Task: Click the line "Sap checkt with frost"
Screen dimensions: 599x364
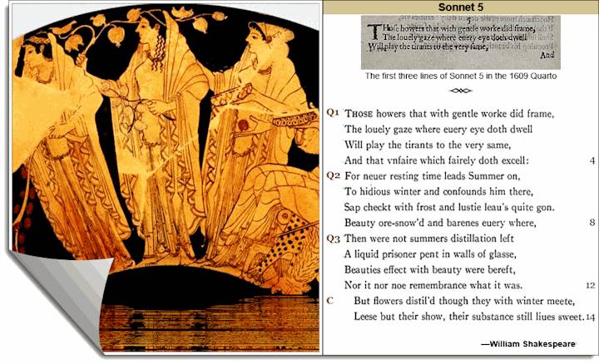Action: point(449,207)
